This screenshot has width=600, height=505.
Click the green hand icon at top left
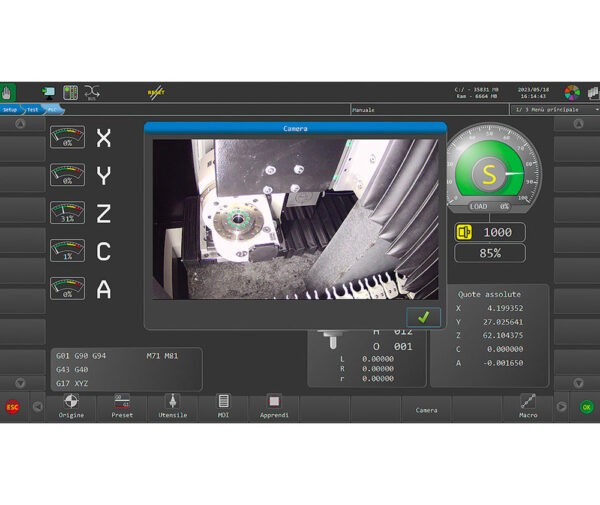pyautogui.click(x=8, y=91)
